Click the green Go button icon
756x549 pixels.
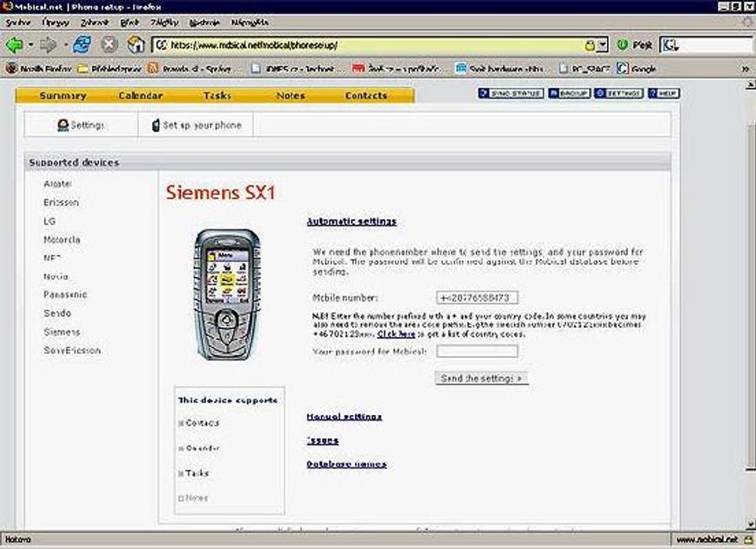tap(623, 45)
